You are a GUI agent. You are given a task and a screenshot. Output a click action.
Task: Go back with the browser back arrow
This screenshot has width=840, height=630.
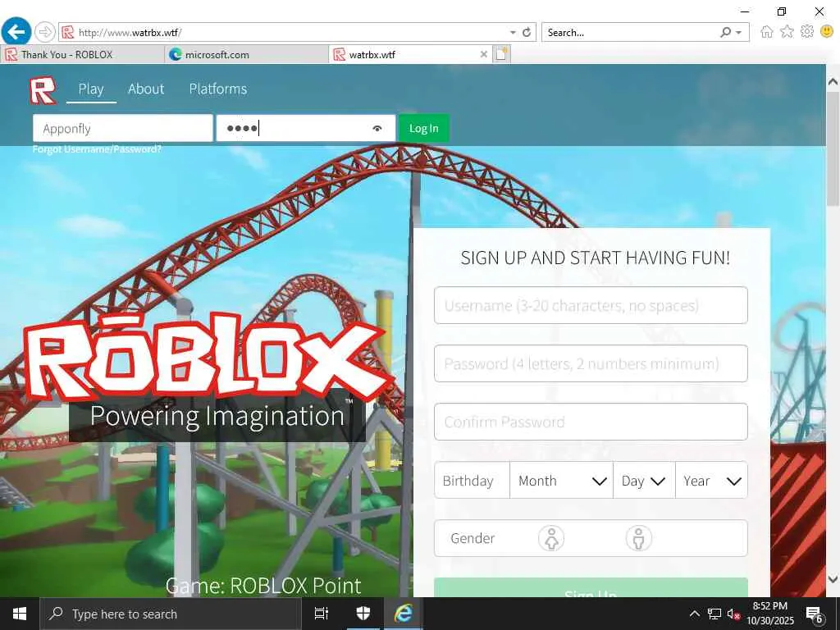pos(16,32)
